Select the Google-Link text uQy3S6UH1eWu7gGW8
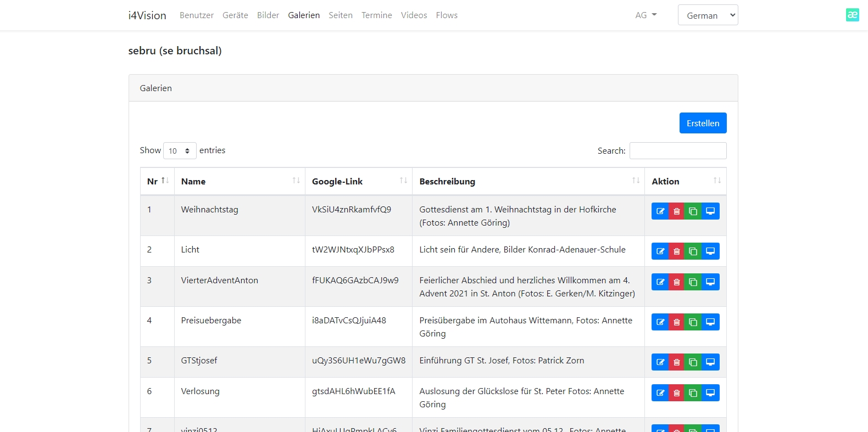 point(359,361)
